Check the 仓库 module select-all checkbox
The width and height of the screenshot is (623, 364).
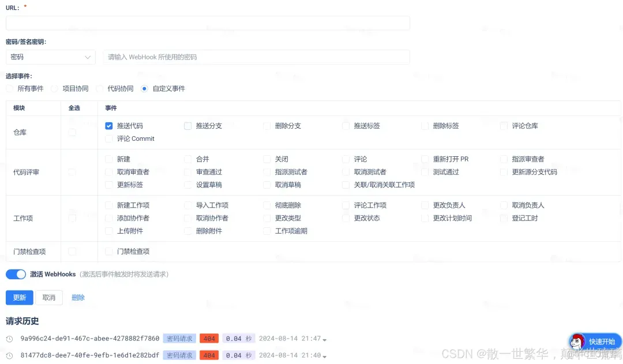(72, 132)
